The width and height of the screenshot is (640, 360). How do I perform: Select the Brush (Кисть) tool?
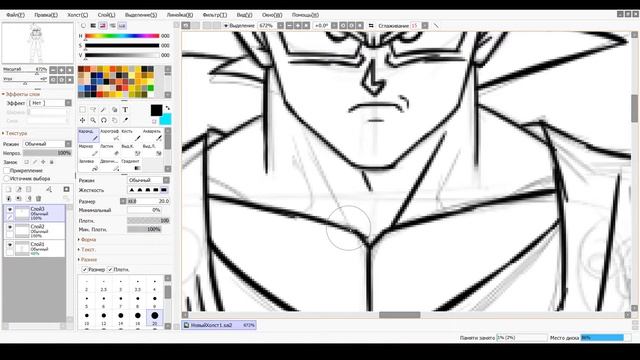(131, 136)
